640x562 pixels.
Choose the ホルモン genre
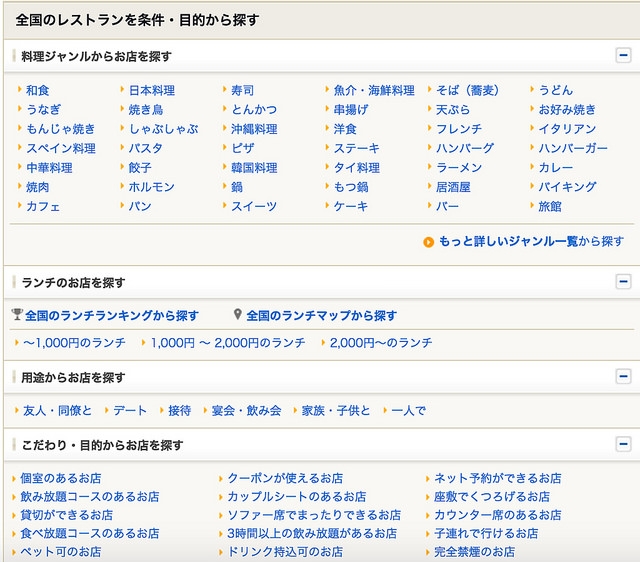point(152,187)
